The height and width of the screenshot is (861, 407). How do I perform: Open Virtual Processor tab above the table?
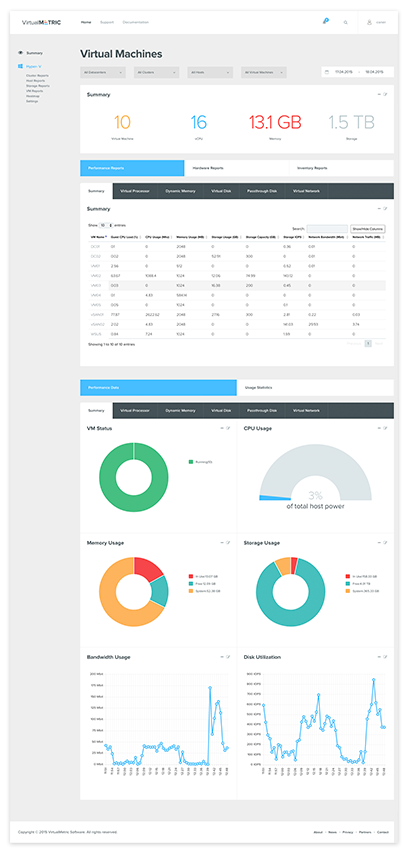[x=135, y=191]
